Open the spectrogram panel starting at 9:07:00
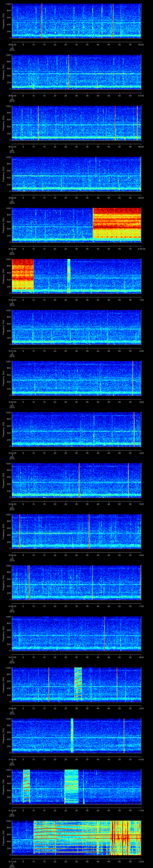 pos(76,633)
